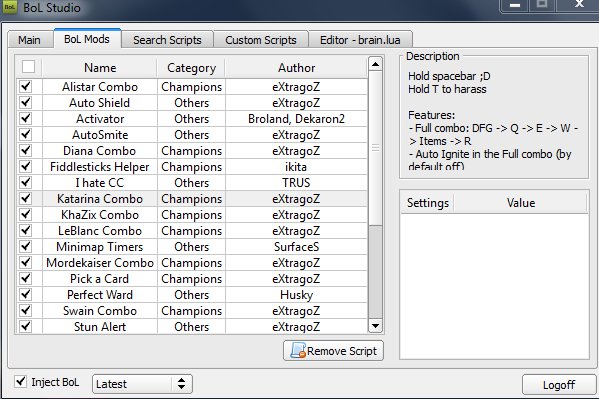Uncheck the KhaZix Combo checkbox
The width and height of the screenshot is (599, 399).
[26, 214]
